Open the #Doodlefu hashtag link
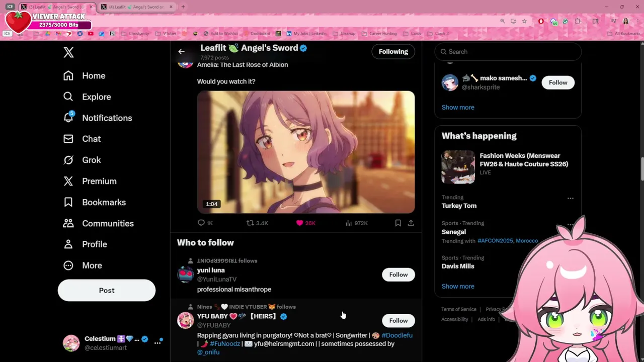Viewport: 644px width, 362px height. pyautogui.click(x=397, y=335)
